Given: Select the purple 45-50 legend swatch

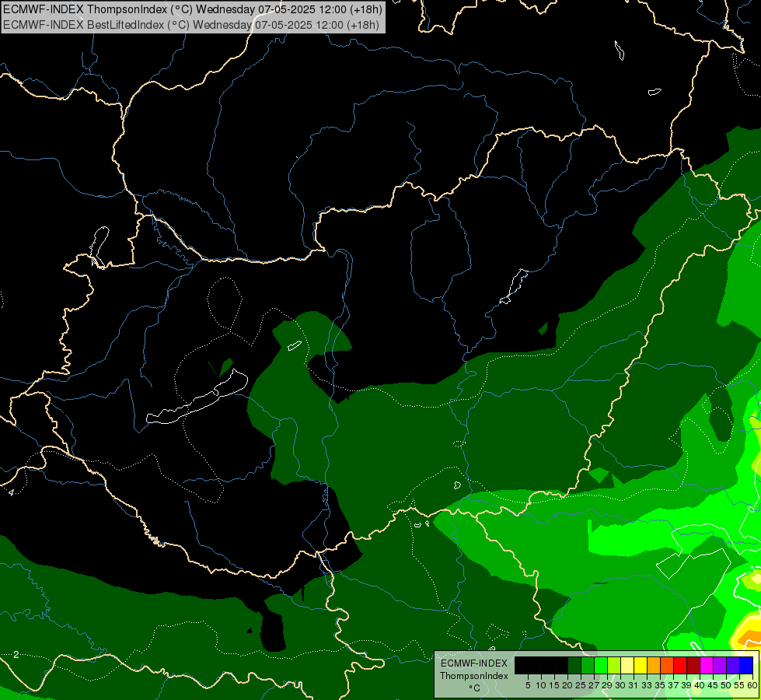Looking at the screenshot, I should pos(720,666).
